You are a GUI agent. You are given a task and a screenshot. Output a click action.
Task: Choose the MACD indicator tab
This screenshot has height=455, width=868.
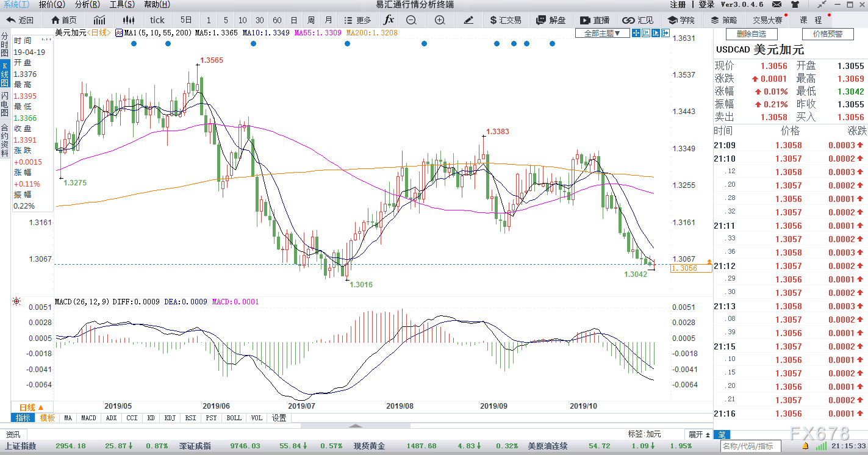point(89,418)
